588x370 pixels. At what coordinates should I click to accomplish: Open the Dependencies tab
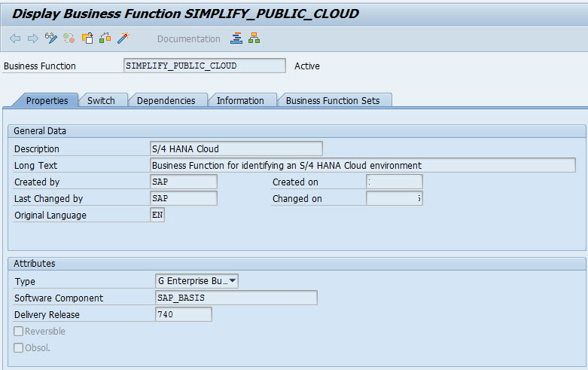[166, 100]
